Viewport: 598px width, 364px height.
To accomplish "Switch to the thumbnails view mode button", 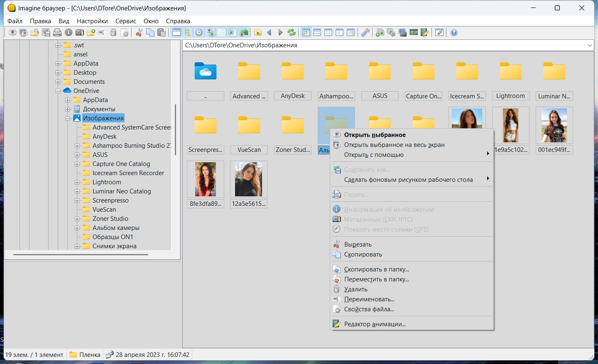I will pos(306,33).
